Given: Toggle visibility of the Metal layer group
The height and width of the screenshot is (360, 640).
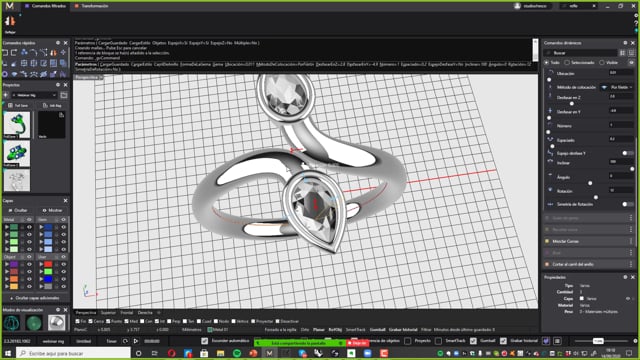Looking at the screenshot, I should pos(29,220).
